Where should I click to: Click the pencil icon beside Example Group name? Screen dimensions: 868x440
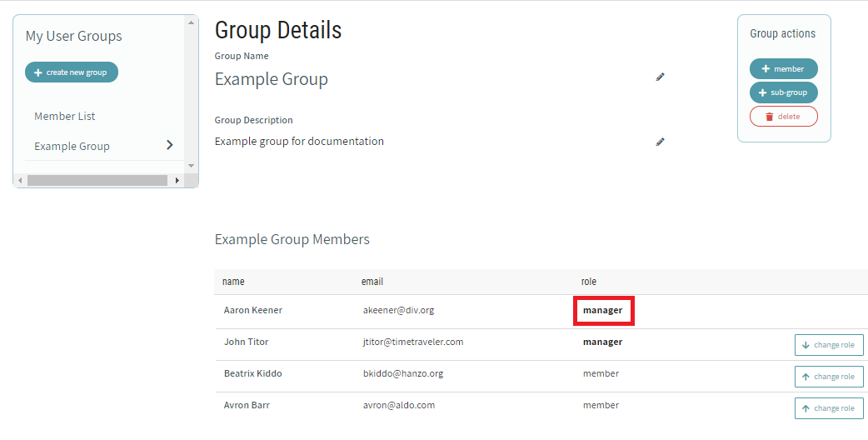[660, 77]
